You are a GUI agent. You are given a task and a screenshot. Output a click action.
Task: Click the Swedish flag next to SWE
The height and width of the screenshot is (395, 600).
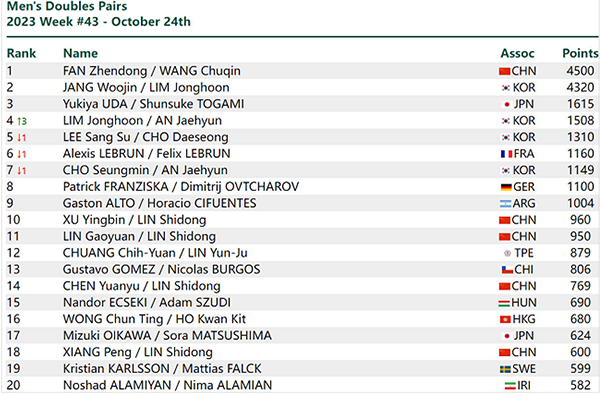click(505, 369)
